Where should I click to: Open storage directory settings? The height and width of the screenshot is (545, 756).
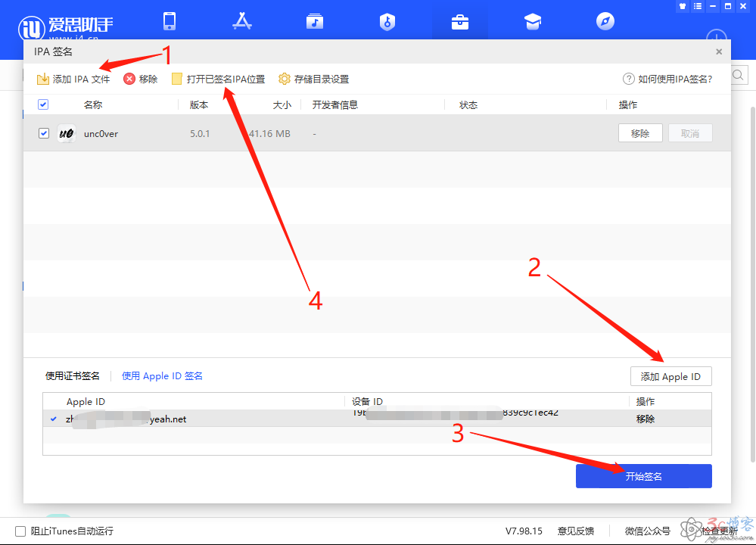click(314, 79)
